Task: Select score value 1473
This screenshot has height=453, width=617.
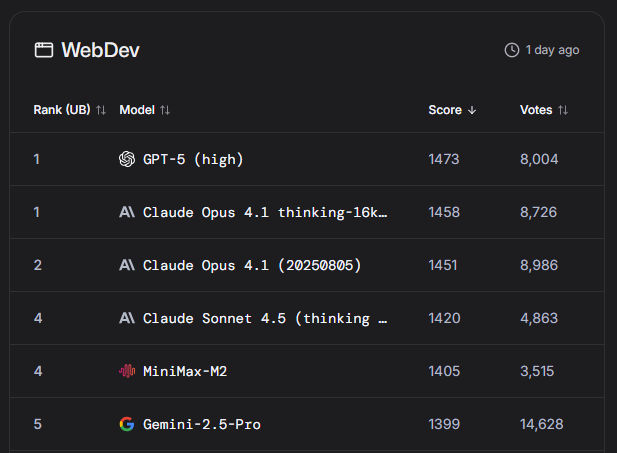Action: 444,159
